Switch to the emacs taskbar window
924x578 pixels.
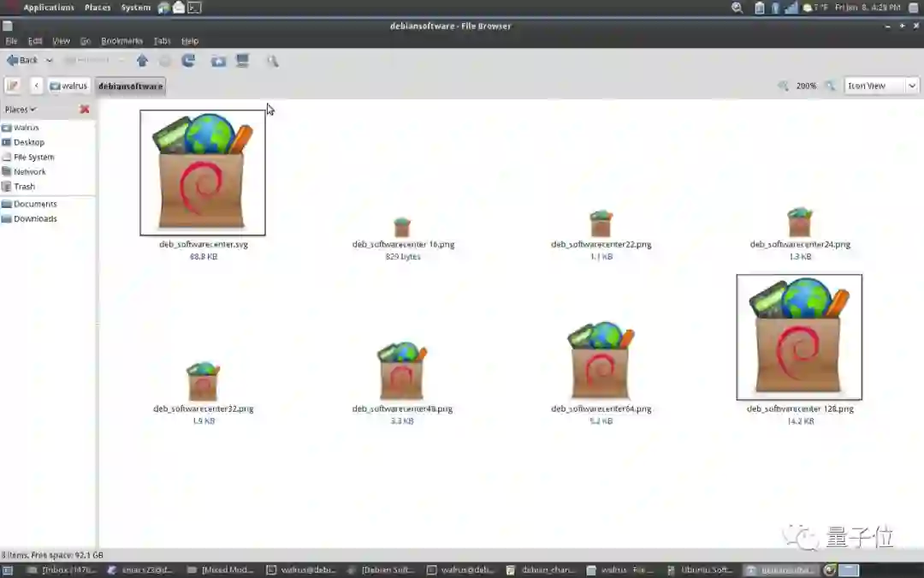pos(140,569)
